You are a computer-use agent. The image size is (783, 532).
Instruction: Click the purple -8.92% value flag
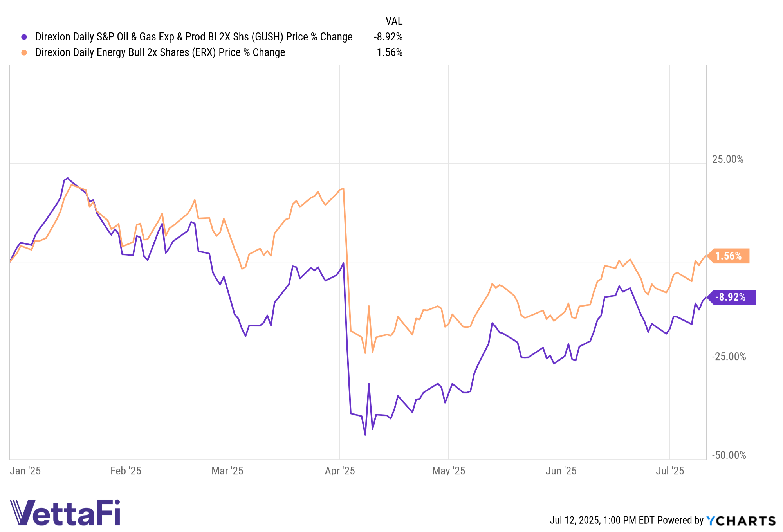(x=731, y=297)
